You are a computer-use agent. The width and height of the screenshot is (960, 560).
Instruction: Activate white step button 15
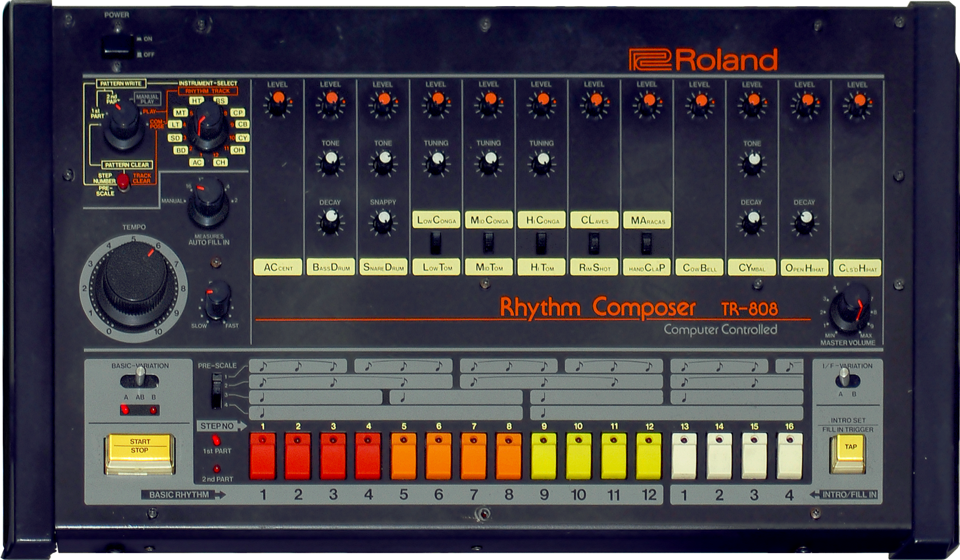point(754,456)
